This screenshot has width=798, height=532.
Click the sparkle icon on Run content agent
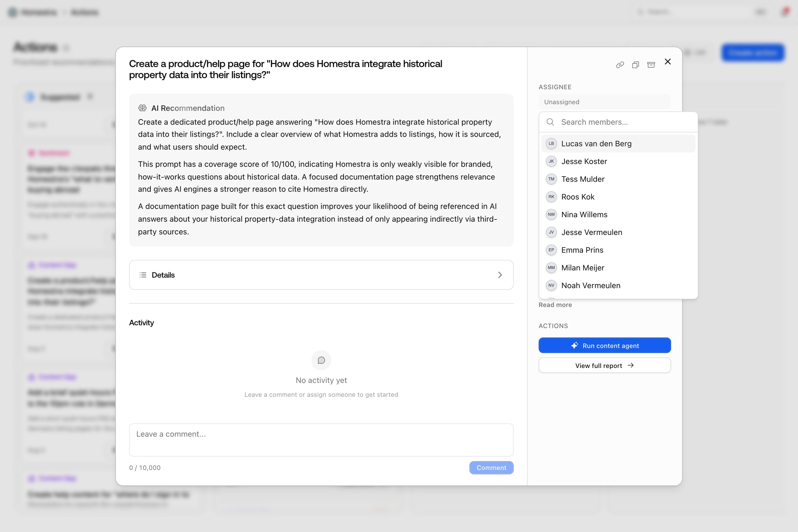tap(574, 346)
